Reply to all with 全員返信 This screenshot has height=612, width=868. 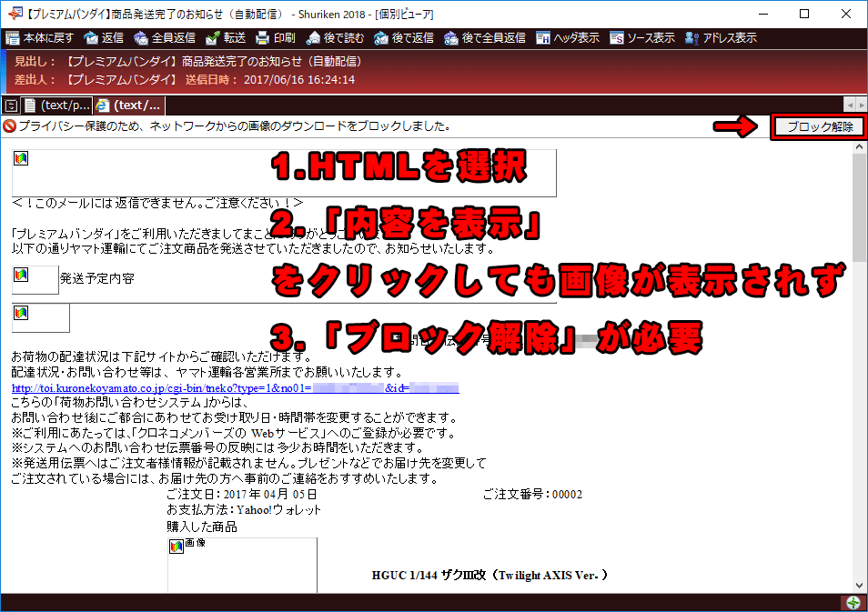click(164, 38)
